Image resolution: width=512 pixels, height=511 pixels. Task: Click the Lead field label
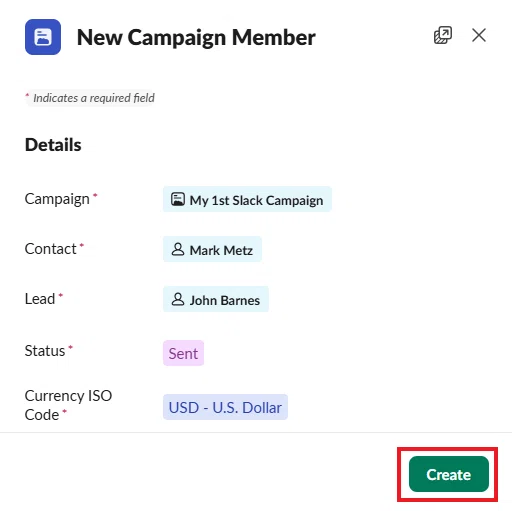[40, 299]
